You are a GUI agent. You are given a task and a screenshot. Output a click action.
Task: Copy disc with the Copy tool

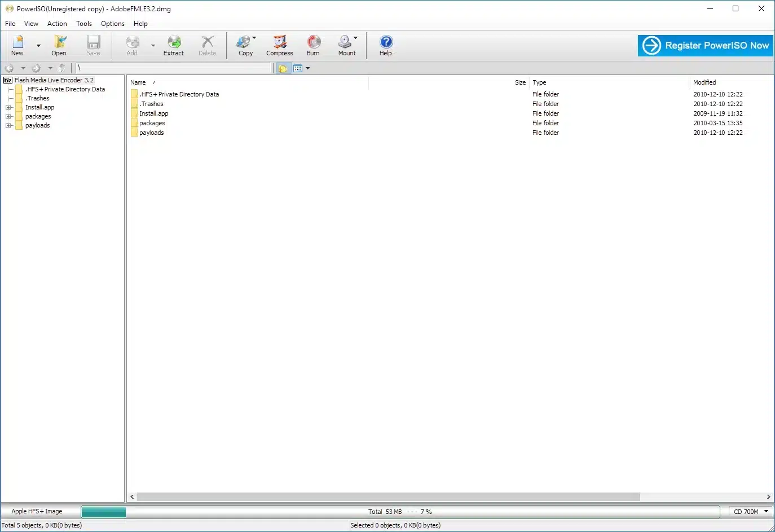point(244,45)
